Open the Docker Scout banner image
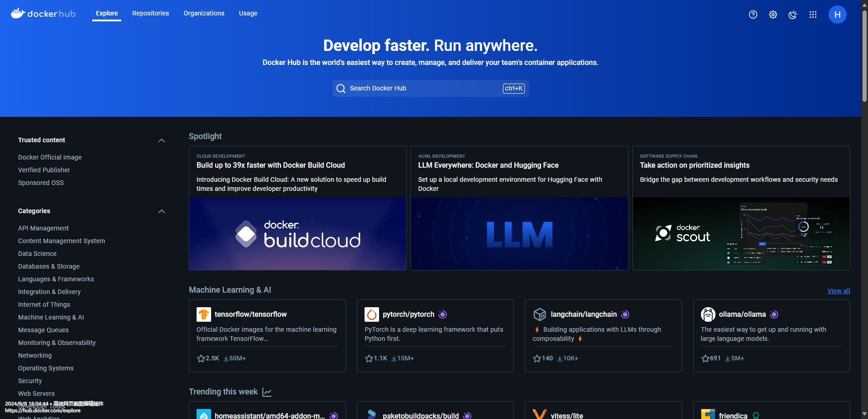 click(x=741, y=234)
